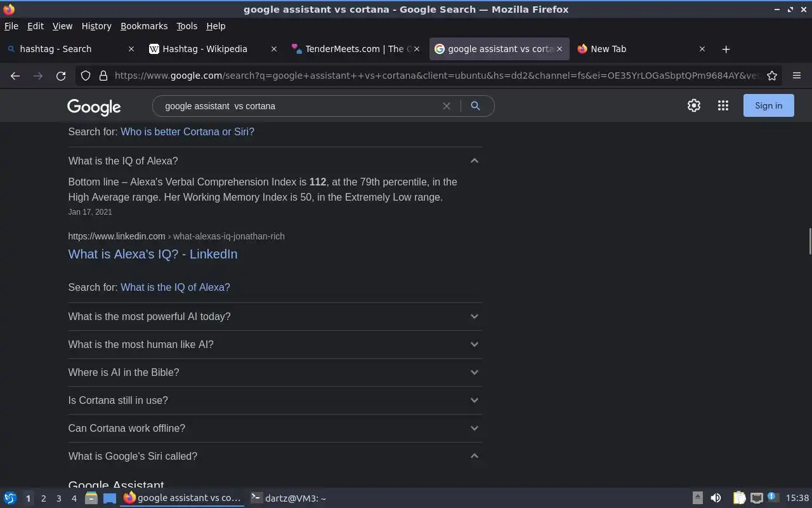Open the Edit menu
This screenshot has width=812, height=508.
coord(36,26)
